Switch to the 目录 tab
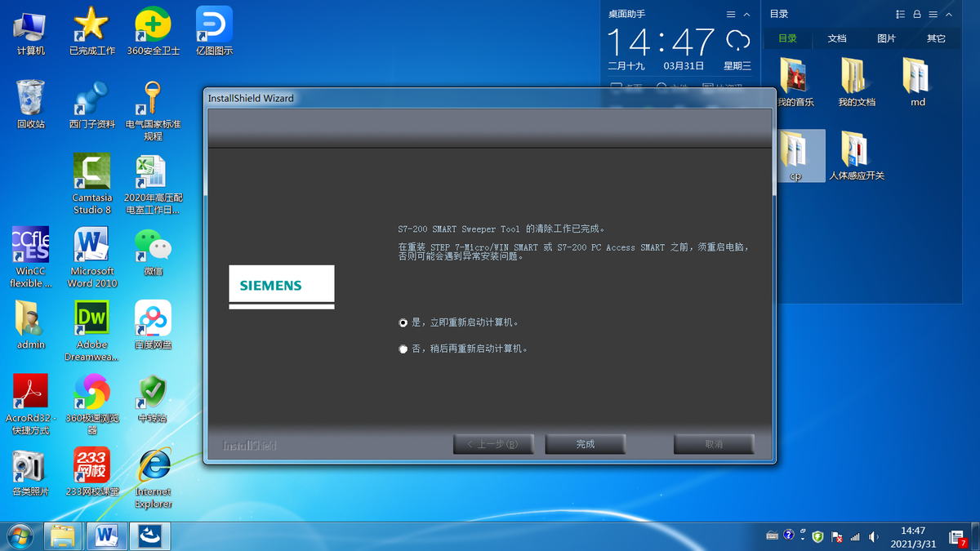This screenshot has width=980, height=551. 787,38
